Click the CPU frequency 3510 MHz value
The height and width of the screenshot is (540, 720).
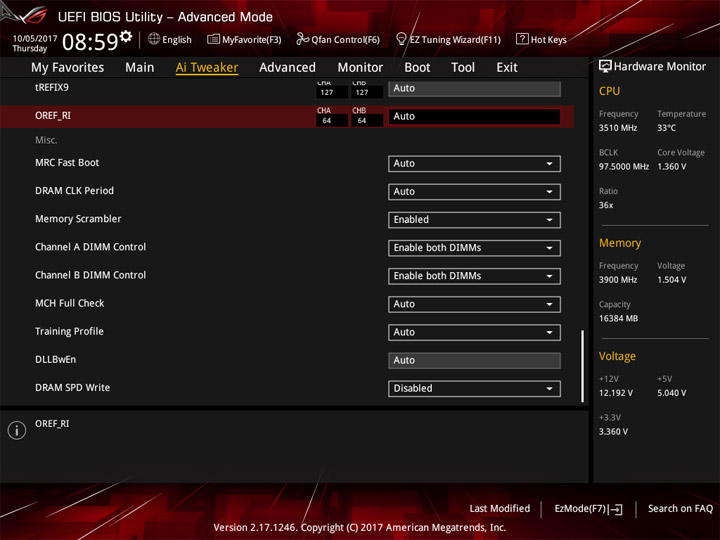point(618,128)
